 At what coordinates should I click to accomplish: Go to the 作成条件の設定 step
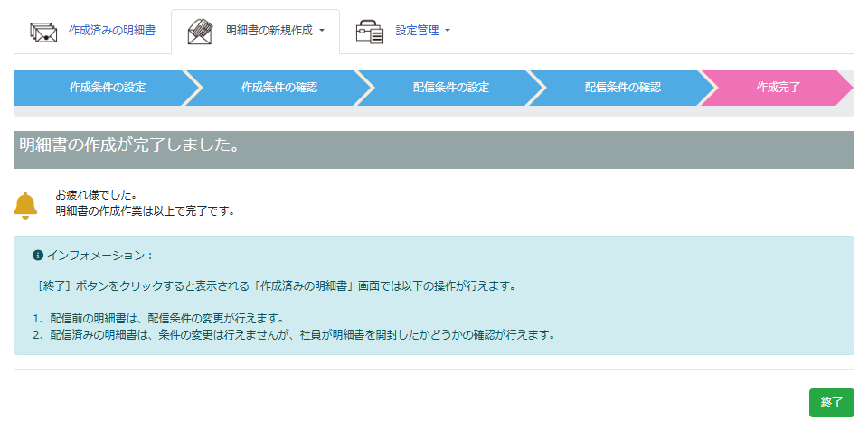pyautogui.click(x=107, y=88)
